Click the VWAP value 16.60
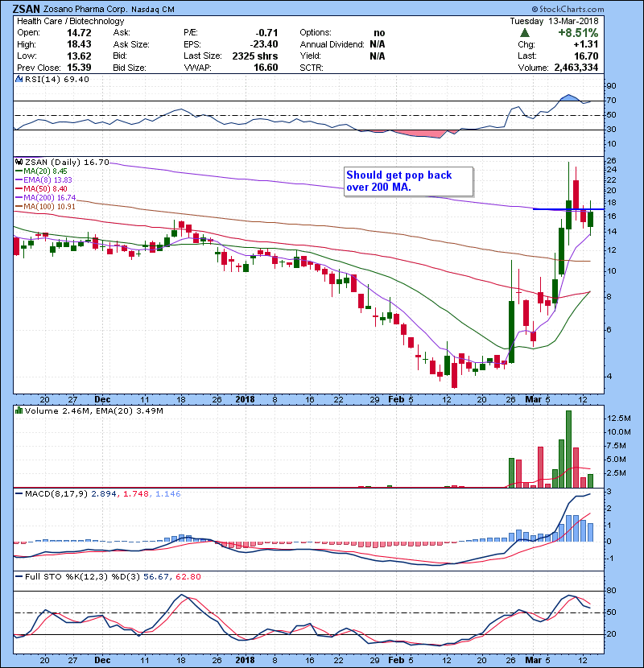The height and width of the screenshot is (668, 644). 266,68
